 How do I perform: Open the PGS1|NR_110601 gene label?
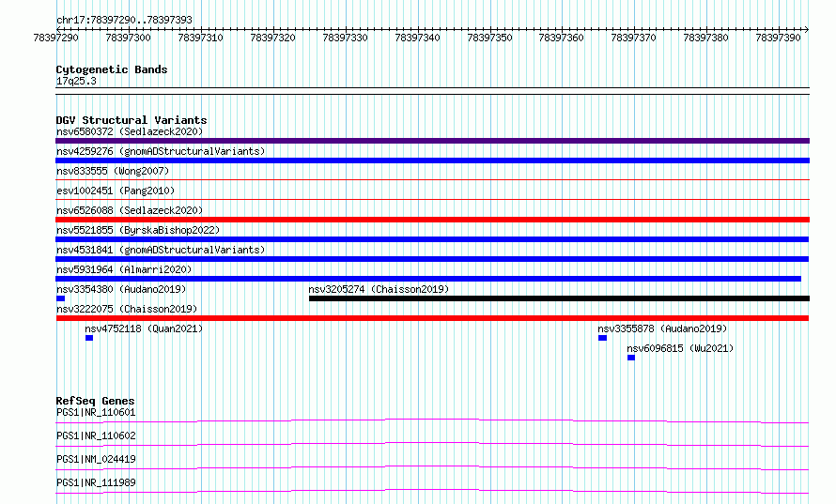tap(96, 412)
